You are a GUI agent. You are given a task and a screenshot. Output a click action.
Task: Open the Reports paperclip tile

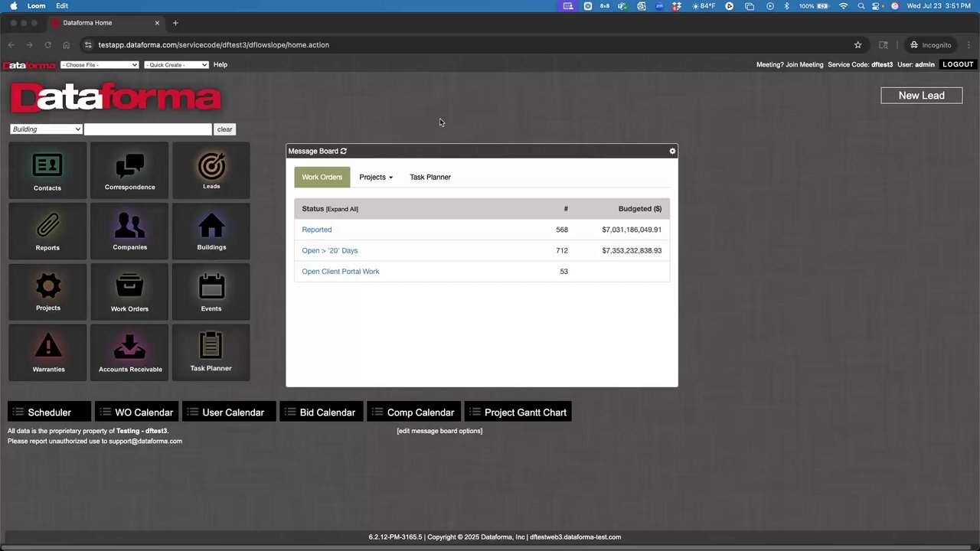[x=47, y=230]
